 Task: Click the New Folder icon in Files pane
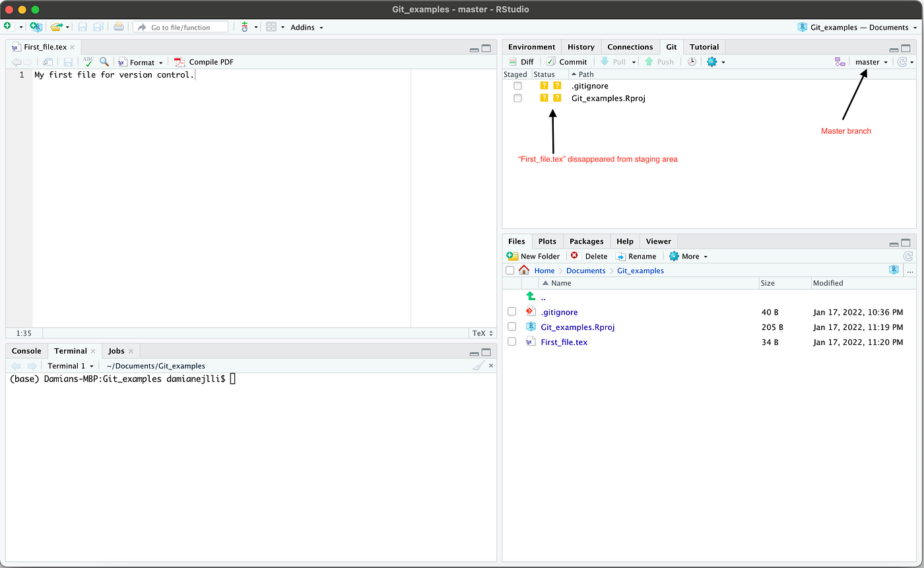click(x=512, y=256)
